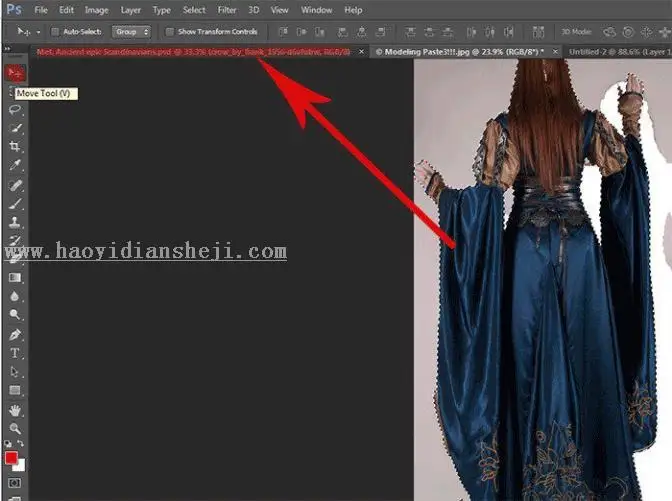Image resolution: width=672 pixels, height=501 pixels.
Task: Click Distribute Left Edges icon
Action: coord(471,32)
